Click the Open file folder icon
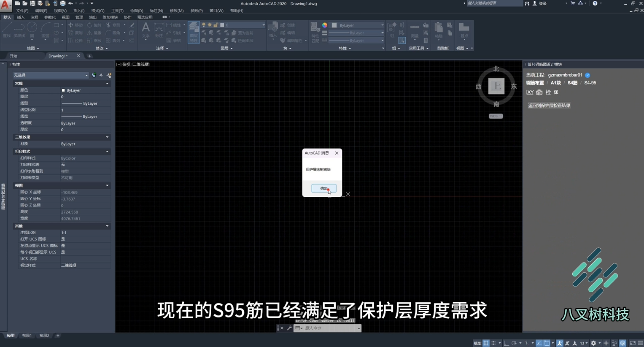This screenshot has height=347, width=644. click(x=25, y=3)
